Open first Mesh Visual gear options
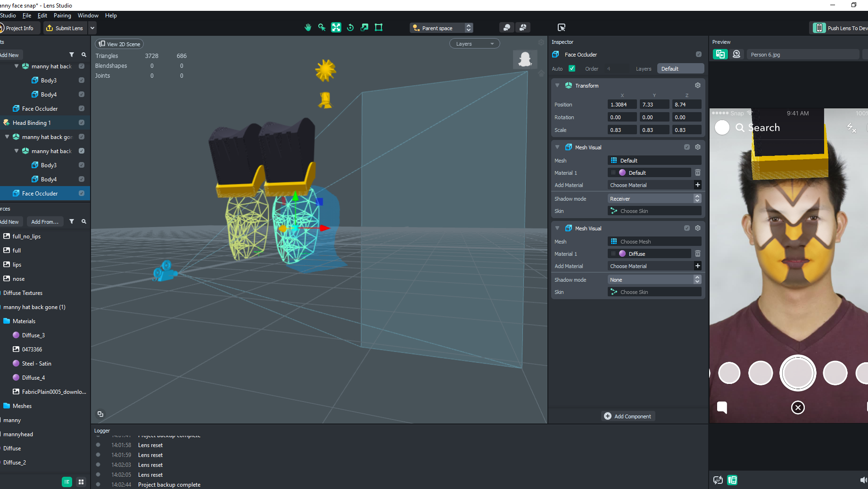 (697, 147)
